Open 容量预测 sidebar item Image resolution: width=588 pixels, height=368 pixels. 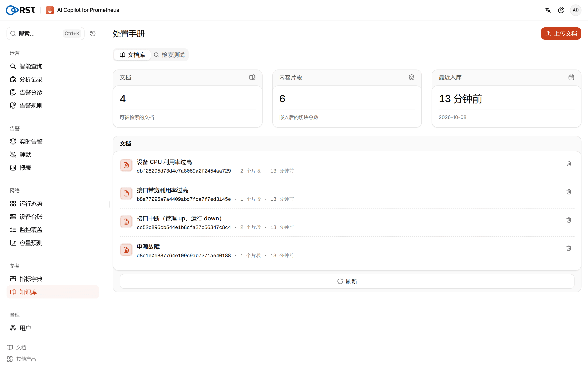click(53, 243)
